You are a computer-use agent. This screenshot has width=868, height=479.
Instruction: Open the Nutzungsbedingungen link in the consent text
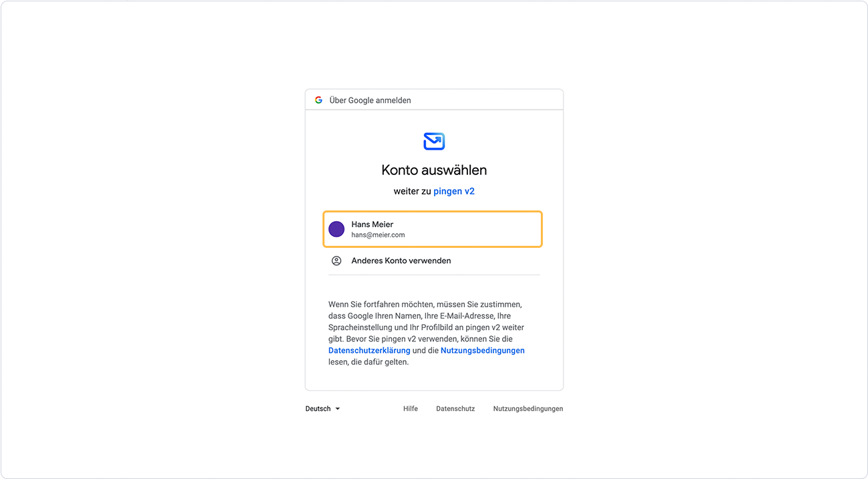(482, 350)
